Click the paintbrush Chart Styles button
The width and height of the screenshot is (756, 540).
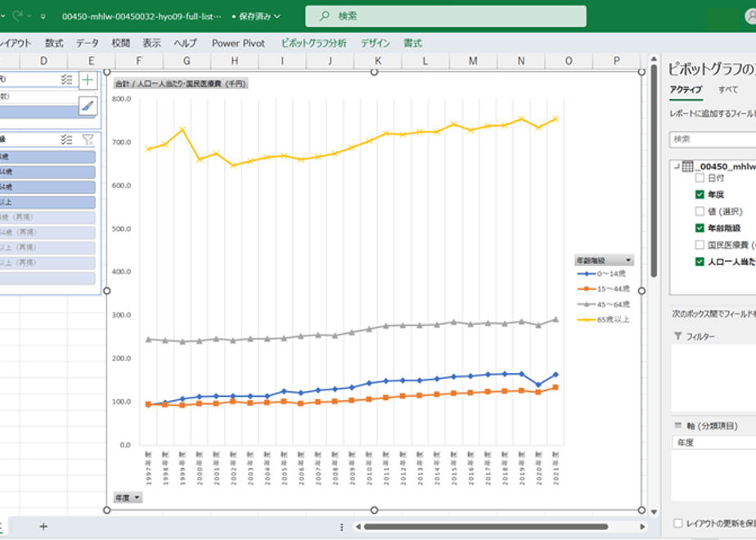click(88, 106)
